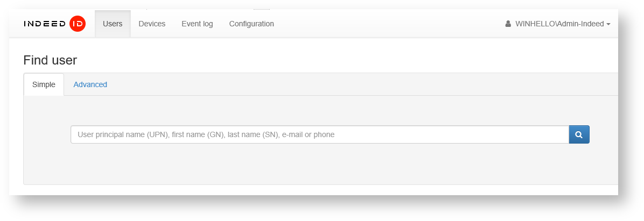Open the Event log section
The image size is (644, 221).
[x=197, y=24]
